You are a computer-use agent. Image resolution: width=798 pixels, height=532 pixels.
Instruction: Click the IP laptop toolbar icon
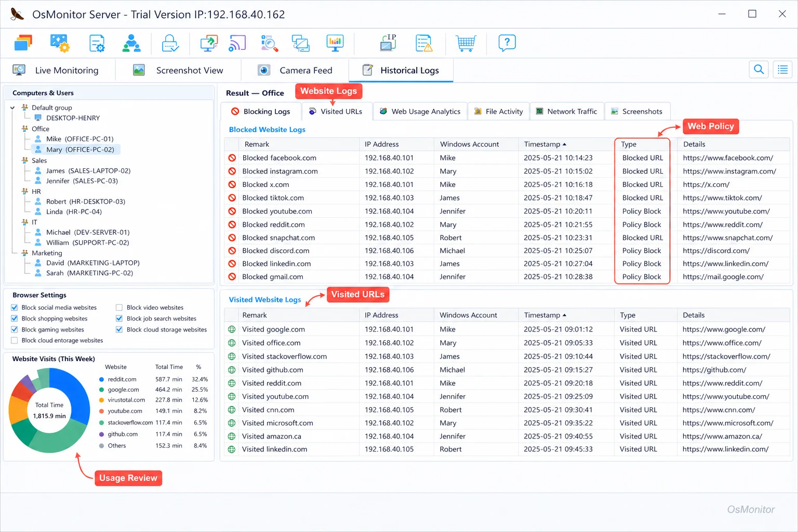pyautogui.click(x=388, y=43)
